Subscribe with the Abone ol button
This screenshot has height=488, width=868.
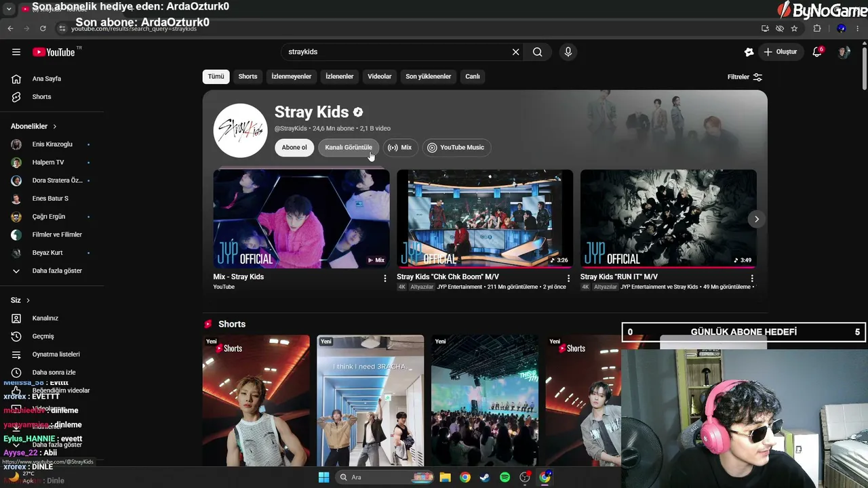point(294,148)
